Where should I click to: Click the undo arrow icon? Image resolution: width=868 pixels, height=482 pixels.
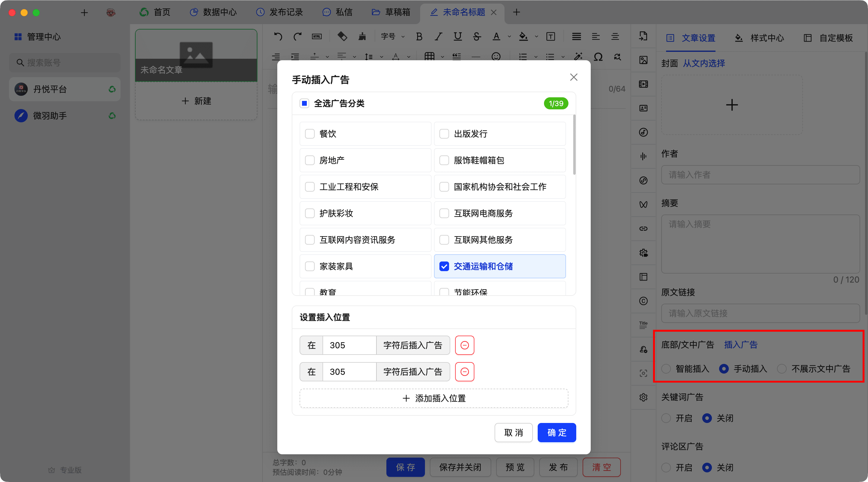coord(278,36)
